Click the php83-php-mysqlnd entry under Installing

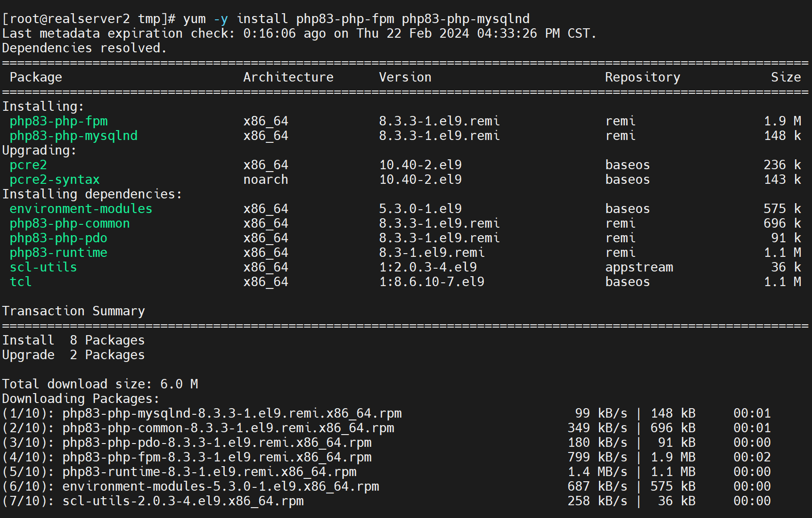pos(74,136)
